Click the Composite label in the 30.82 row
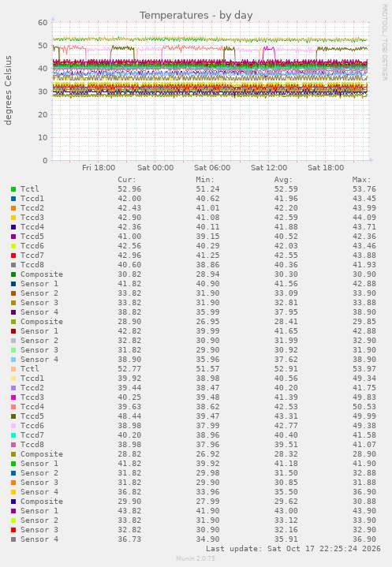 click(x=42, y=274)
